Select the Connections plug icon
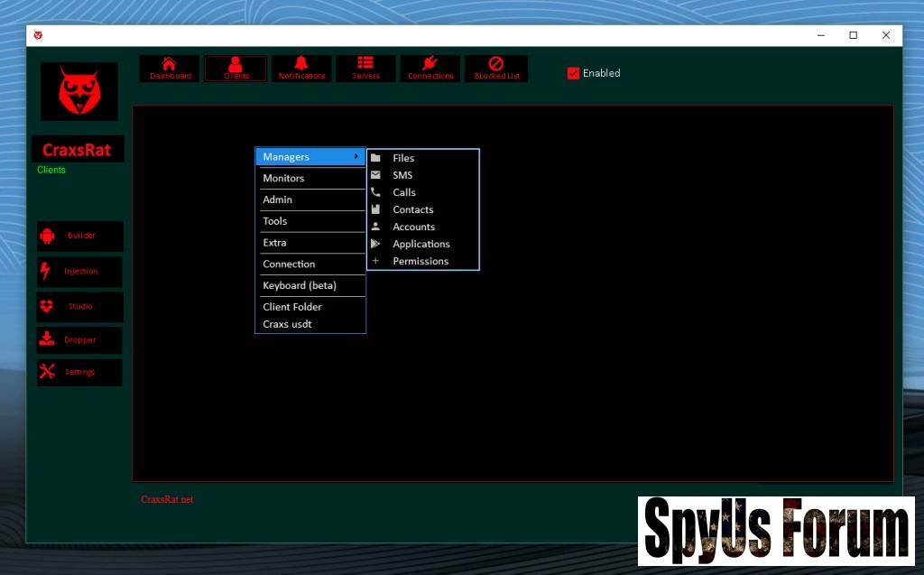Viewport: 924px width, 575px height. pos(430,64)
